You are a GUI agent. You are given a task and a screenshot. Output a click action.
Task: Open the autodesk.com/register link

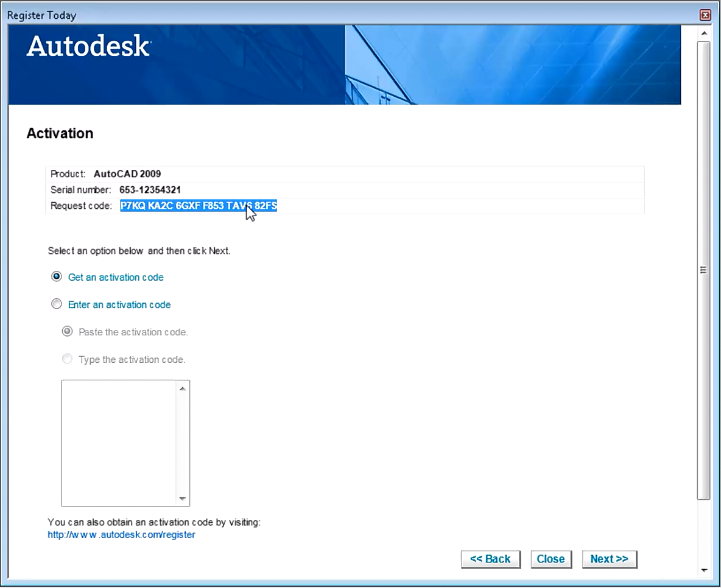point(121,534)
